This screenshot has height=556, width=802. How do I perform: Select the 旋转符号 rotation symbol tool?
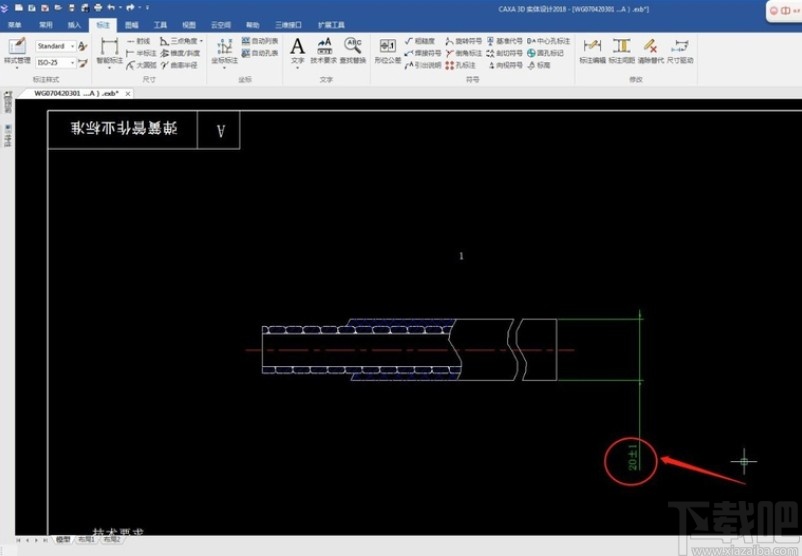[463, 41]
